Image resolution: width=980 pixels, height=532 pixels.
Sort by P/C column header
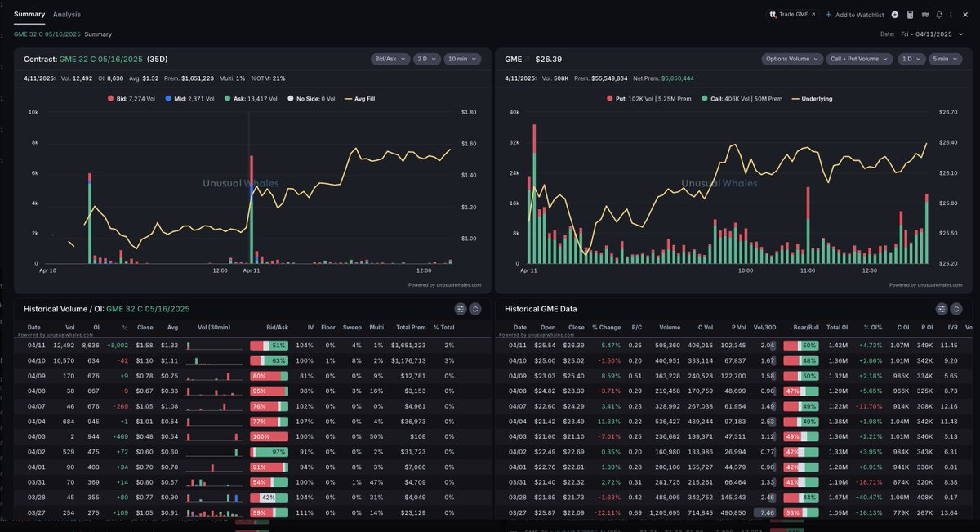pos(637,327)
